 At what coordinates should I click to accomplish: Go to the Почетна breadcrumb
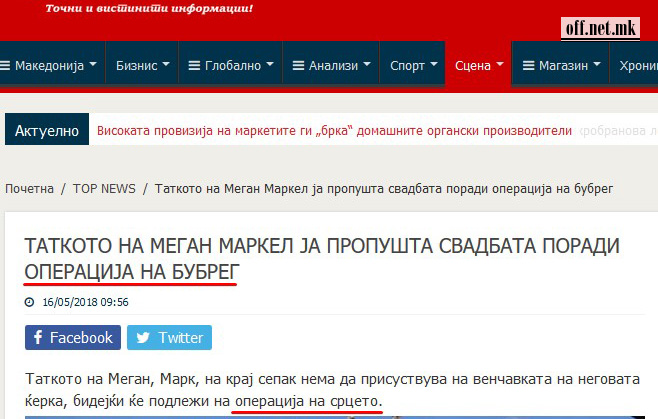29,189
